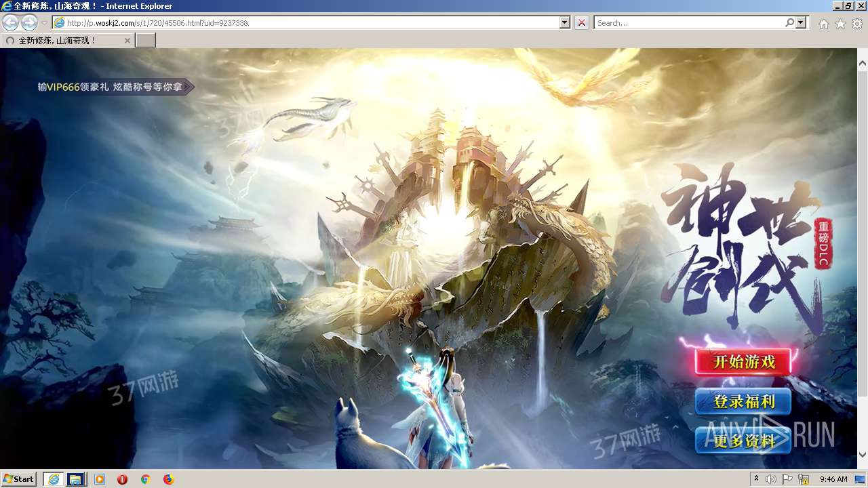The image size is (868, 488).
Task: Click the 更多资料 button
Action: pos(744,441)
